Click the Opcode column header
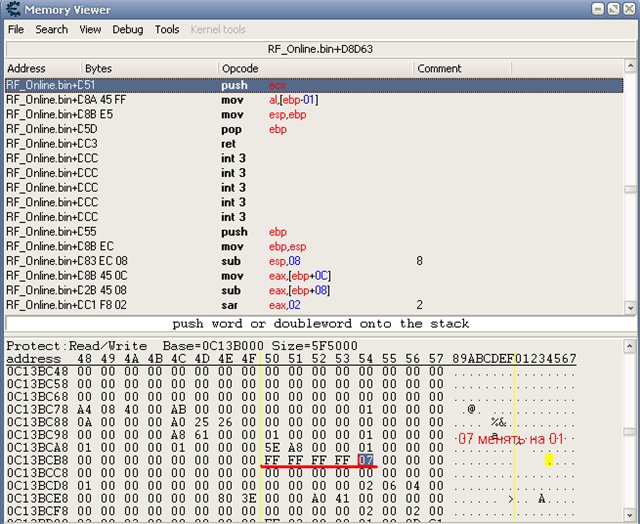The image size is (640, 524). pos(316,68)
